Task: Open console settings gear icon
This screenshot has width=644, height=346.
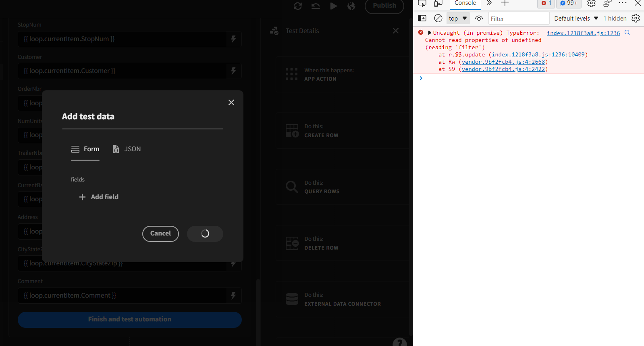Action: (636, 18)
